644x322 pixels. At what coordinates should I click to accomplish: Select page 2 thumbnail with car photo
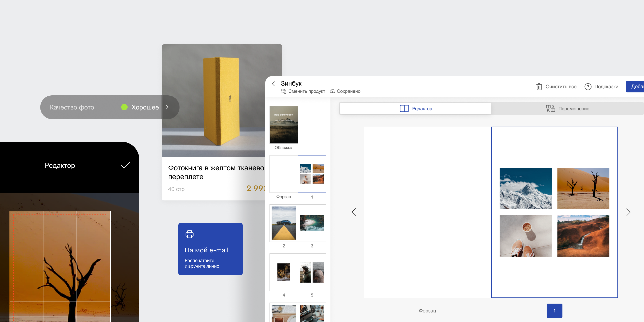pos(284,223)
